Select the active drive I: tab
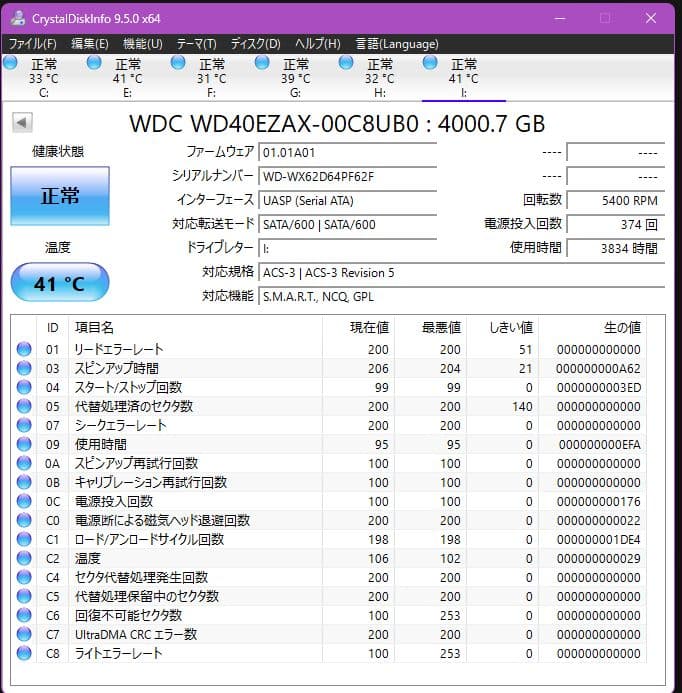The height and width of the screenshot is (693, 682). point(463,78)
